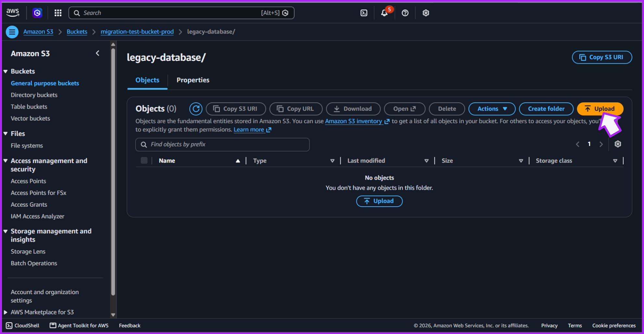Click Create folder button
Image resolution: width=644 pixels, height=334 pixels.
click(546, 109)
